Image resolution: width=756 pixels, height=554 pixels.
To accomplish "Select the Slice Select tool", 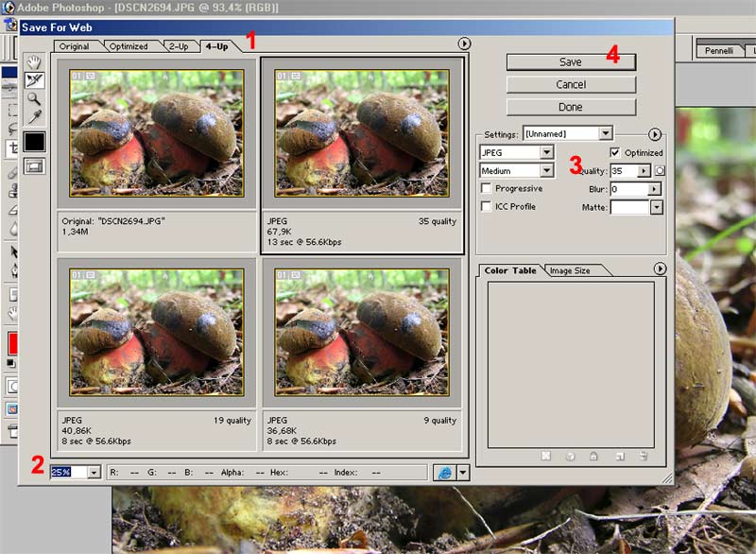I will (x=34, y=80).
